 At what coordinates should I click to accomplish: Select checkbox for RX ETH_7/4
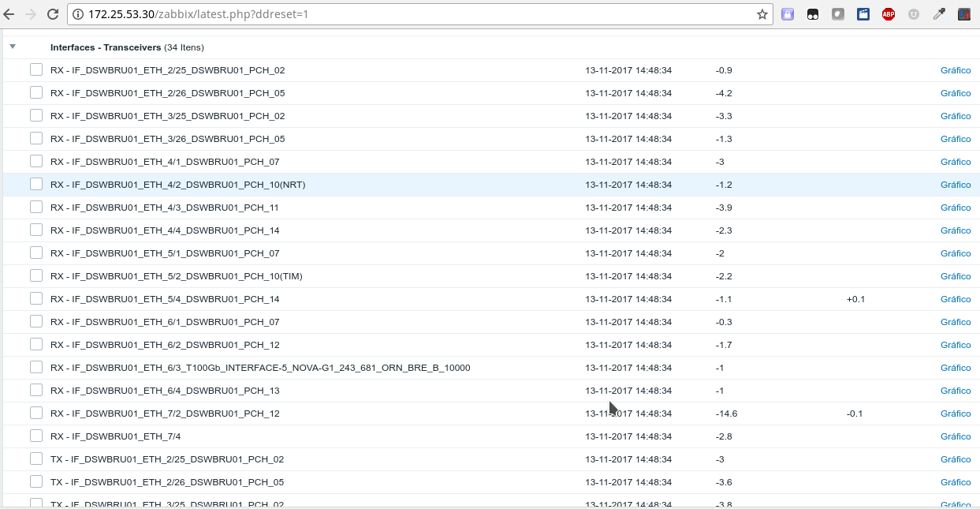tap(36, 436)
